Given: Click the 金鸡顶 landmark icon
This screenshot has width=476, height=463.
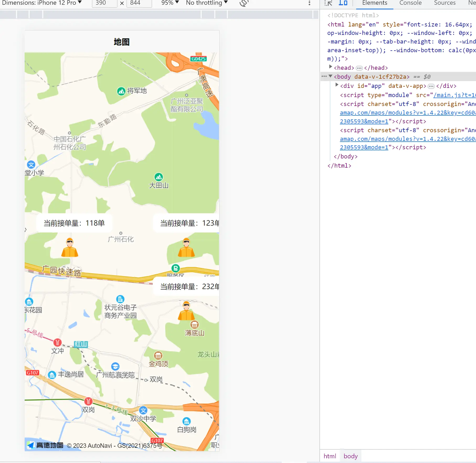Looking at the screenshot, I should 158,355.
